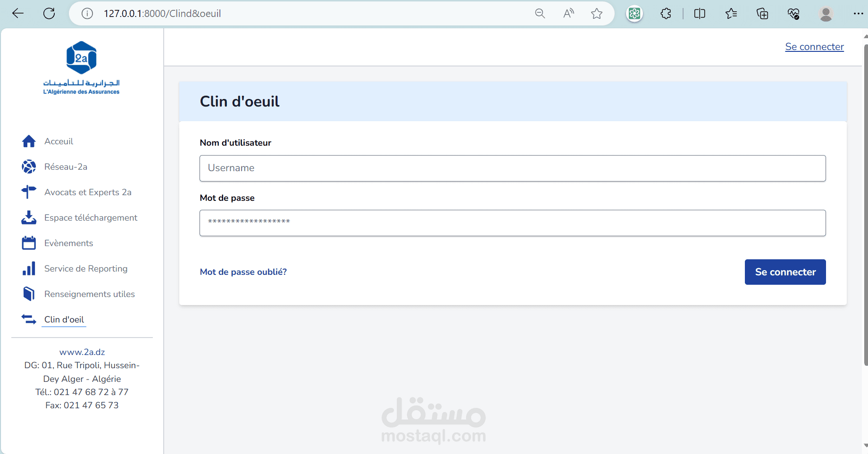Click the Se connecter link at top right
868x454 pixels.
coord(814,47)
